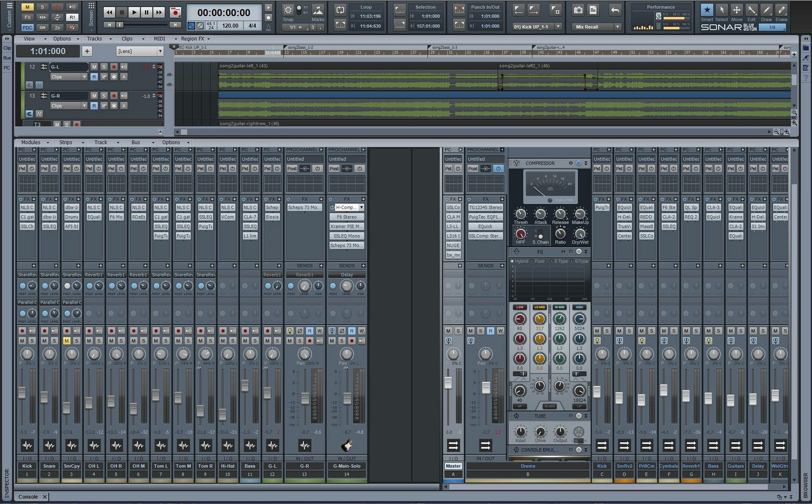Click the transport Record button

pyautogui.click(x=175, y=12)
